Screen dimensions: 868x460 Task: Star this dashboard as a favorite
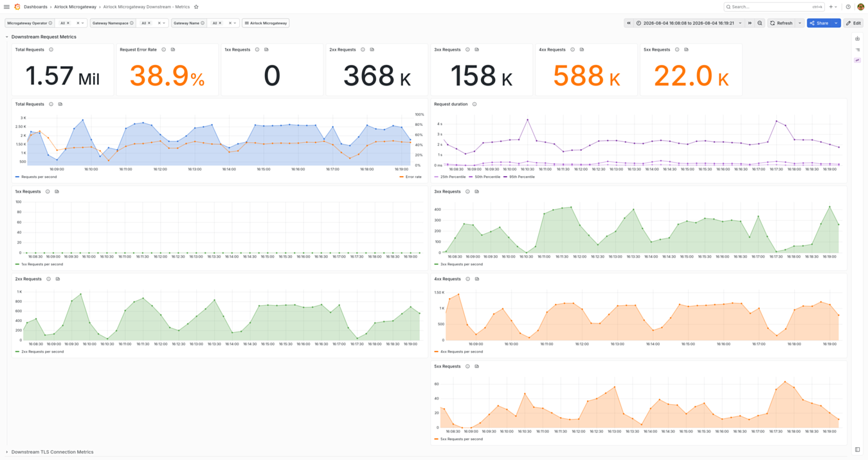[196, 7]
